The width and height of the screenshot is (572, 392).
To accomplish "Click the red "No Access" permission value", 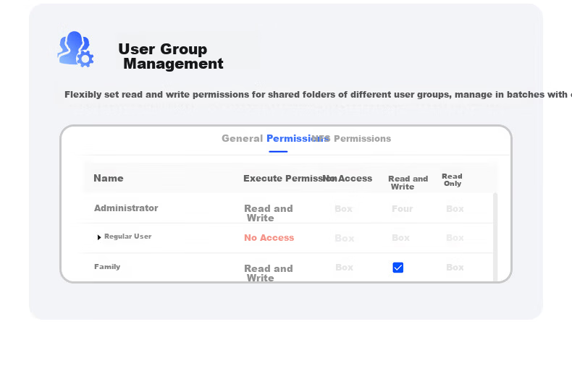I will click(269, 237).
